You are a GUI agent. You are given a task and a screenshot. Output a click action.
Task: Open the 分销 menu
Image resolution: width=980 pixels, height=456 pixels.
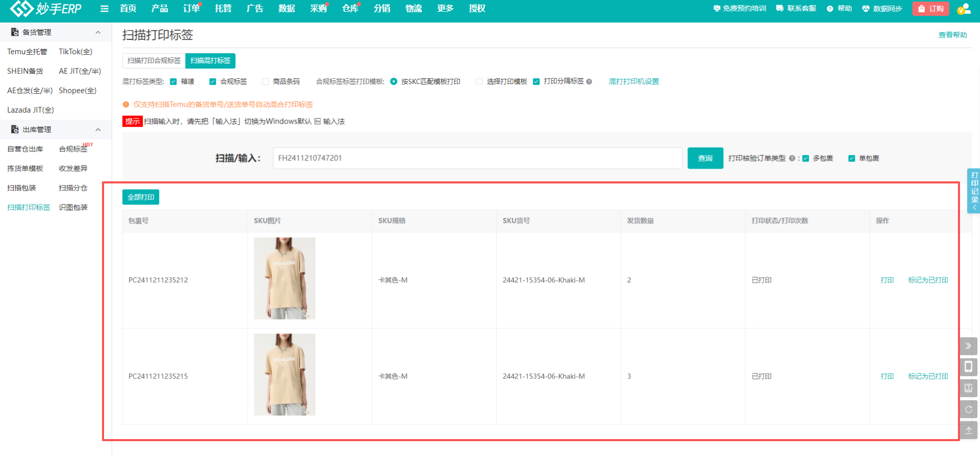382,9
